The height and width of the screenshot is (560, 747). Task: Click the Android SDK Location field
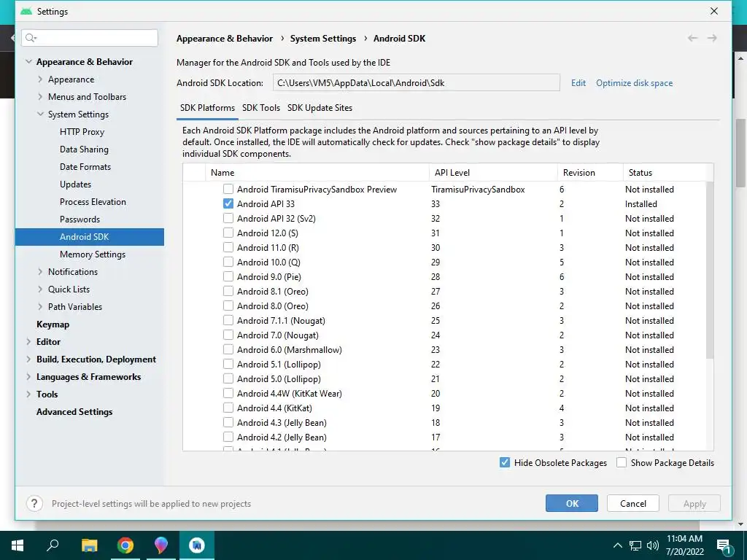click(x=417, y=83)
